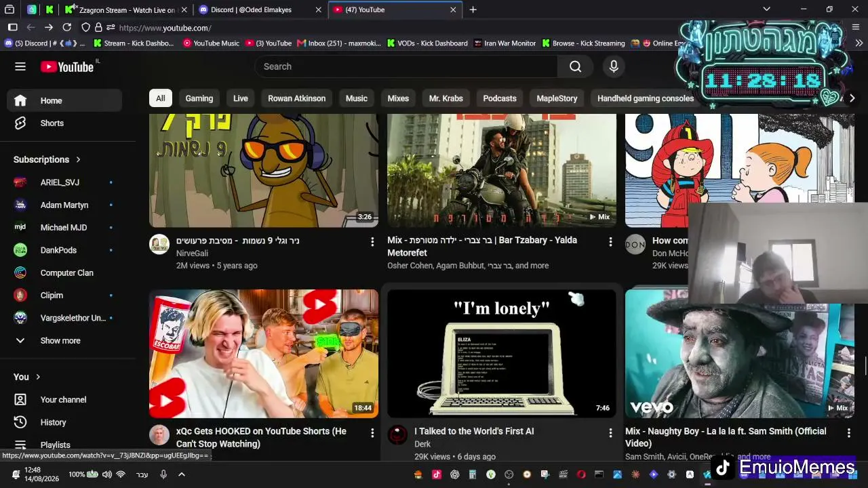The height and width of the screenshot is (488, 868).
Task: Click the Wi-Fi icon in taskbar
Action: 121,474
